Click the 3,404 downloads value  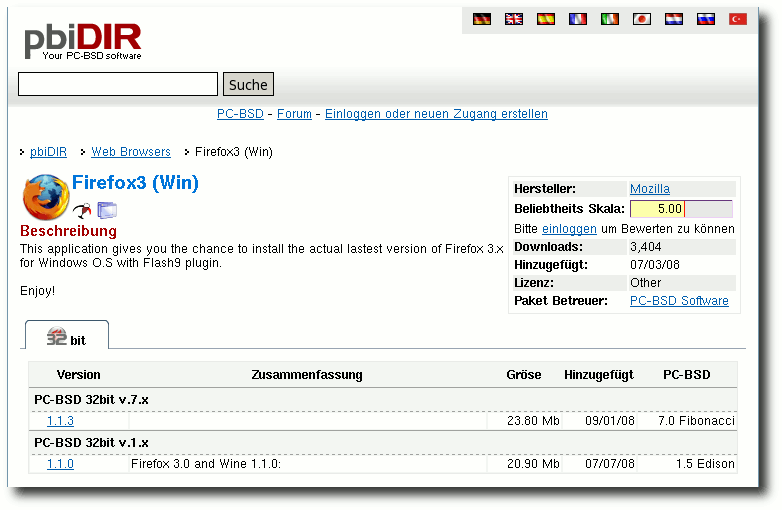click(646, 247)
